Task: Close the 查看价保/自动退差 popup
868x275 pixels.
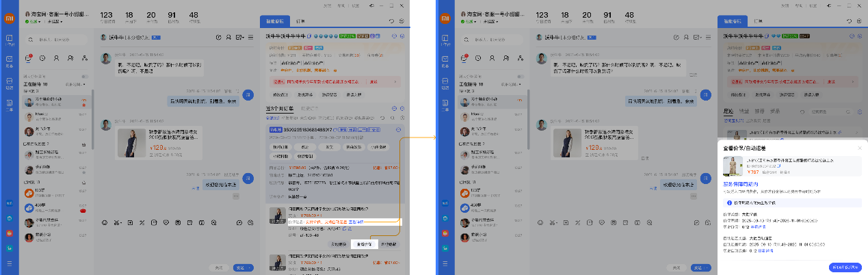Action: point(860,148)
